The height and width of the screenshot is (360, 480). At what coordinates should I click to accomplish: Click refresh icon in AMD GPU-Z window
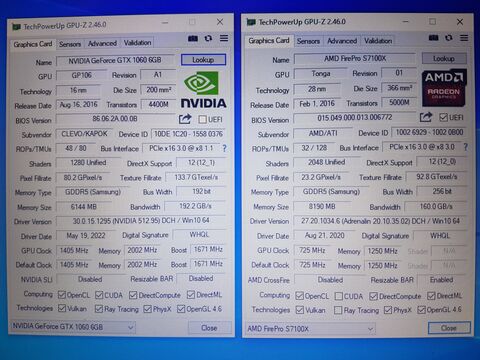click(449, 38)
